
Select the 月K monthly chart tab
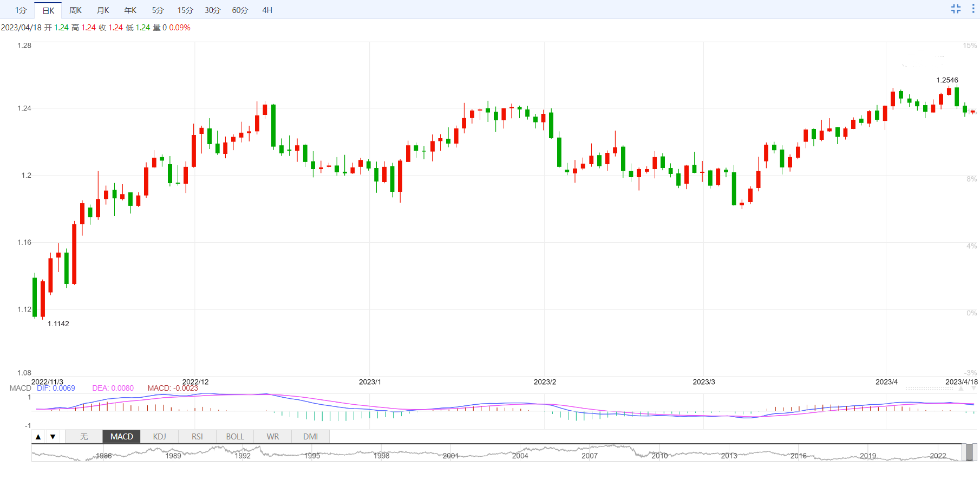pos(103,10)
